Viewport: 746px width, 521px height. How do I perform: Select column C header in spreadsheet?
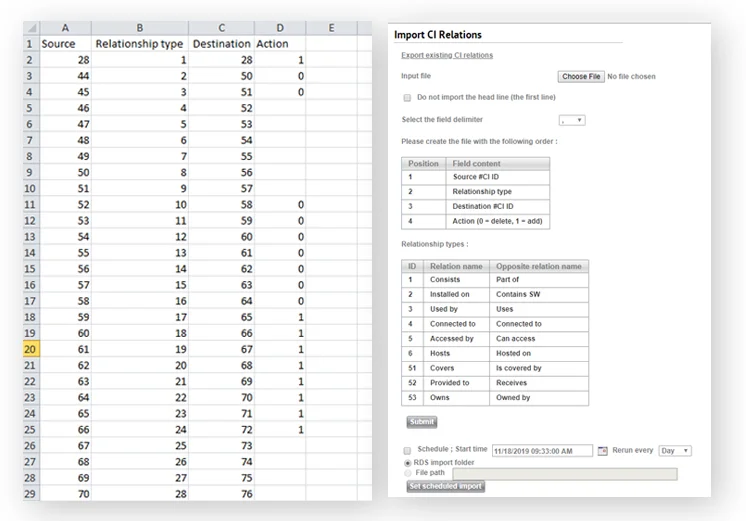click(x=221, y=28)
